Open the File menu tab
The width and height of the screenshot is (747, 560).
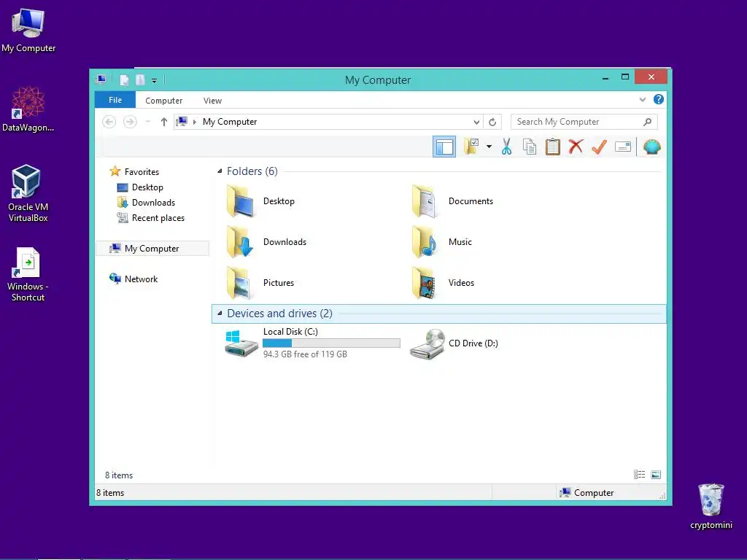[115, 100]
